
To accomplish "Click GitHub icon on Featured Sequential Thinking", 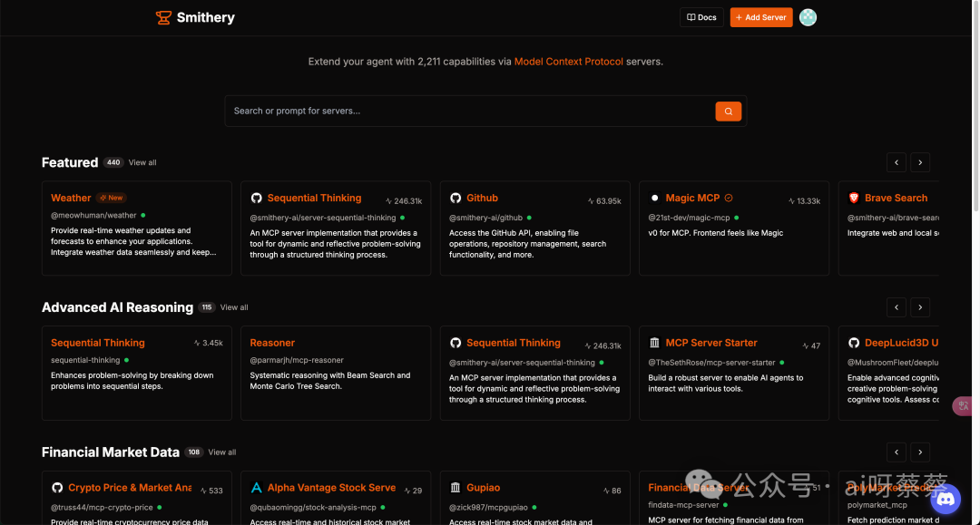I will 256,198.
